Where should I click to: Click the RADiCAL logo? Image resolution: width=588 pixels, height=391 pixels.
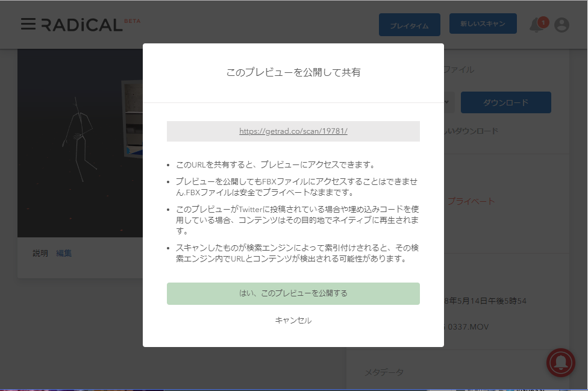tap(82, 25)
